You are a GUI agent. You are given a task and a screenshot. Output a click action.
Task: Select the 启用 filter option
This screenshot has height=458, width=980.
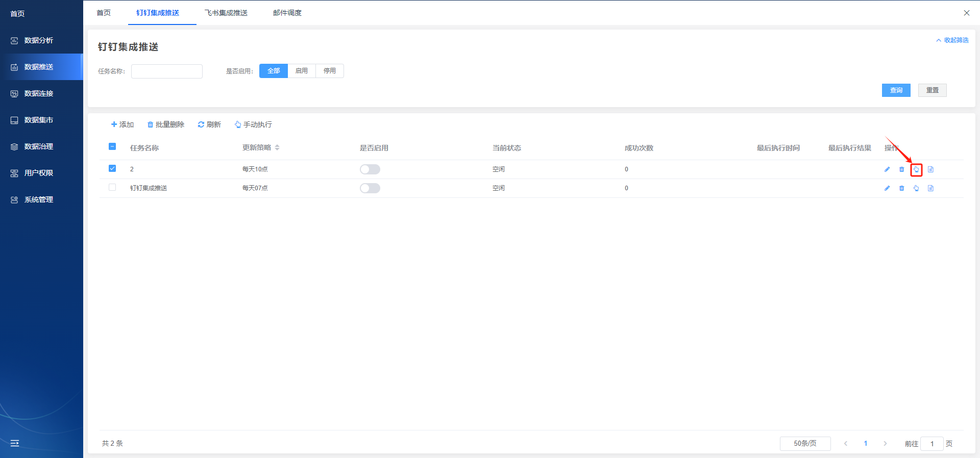pyautogui.click(x=302, y=71)
